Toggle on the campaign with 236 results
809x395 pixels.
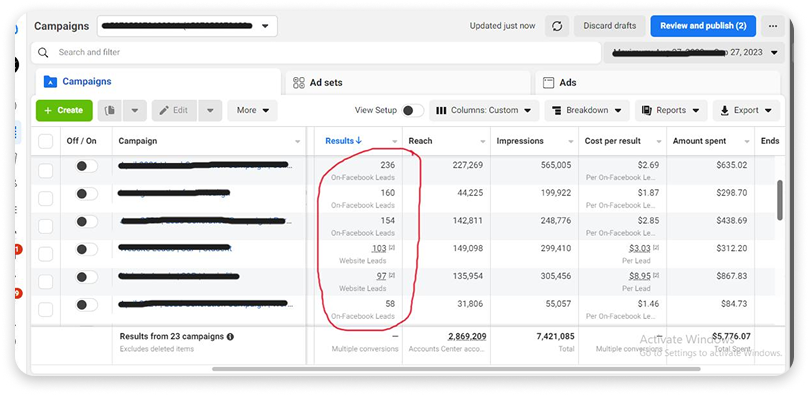coord(86,166)
